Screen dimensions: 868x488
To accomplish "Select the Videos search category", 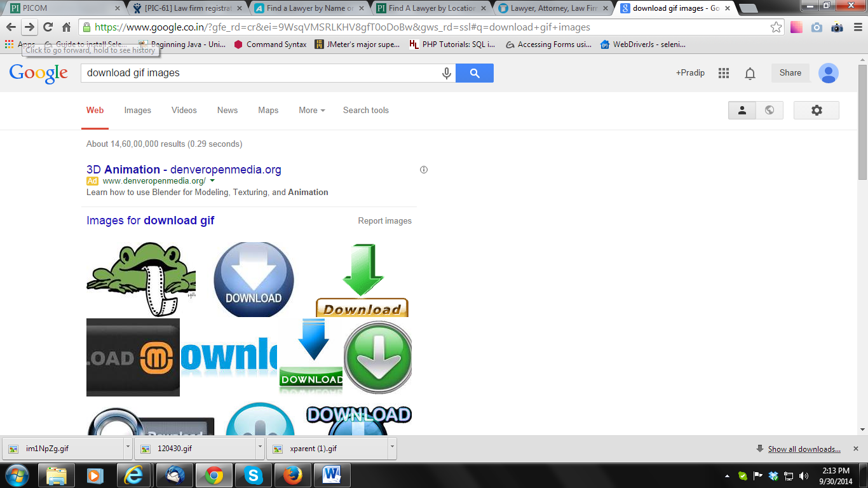I will pos(184,110).
